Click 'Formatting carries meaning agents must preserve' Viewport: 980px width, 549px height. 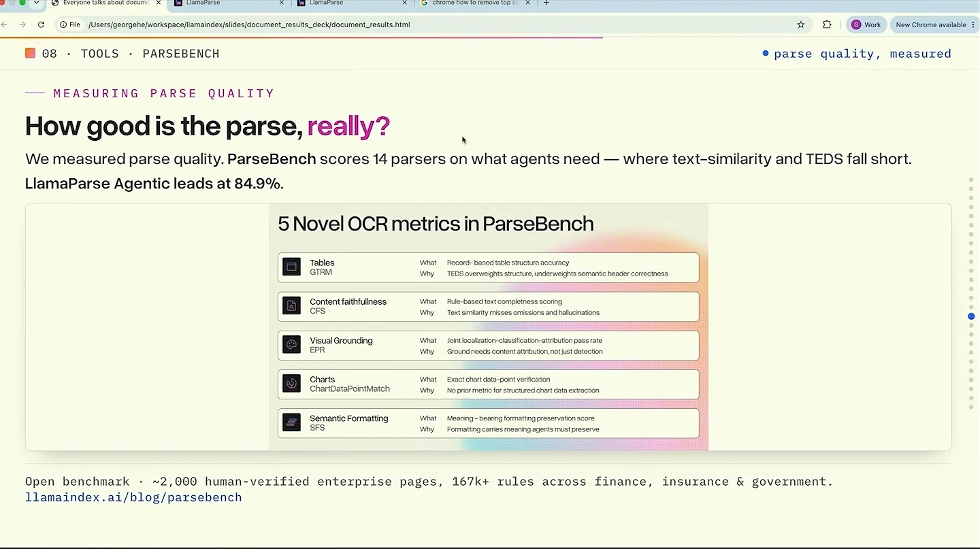pyautogui.click(x=523, y=429)
